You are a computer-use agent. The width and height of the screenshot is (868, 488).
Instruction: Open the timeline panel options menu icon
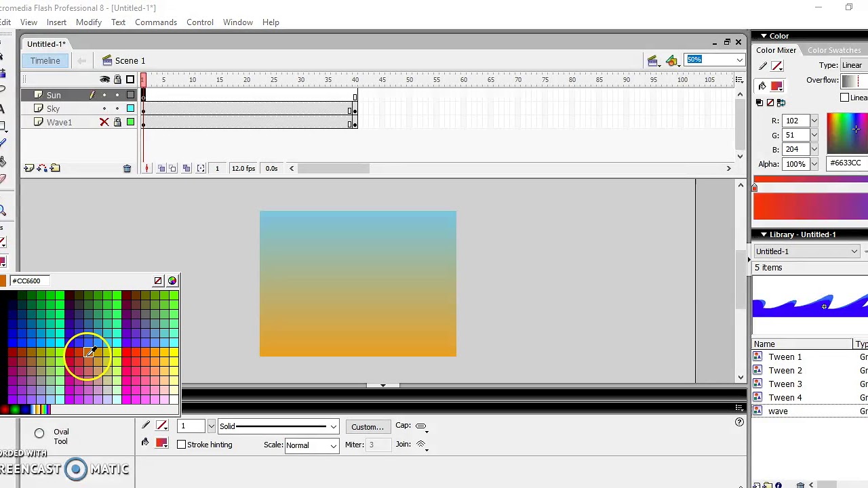click(x=739, y=80)
